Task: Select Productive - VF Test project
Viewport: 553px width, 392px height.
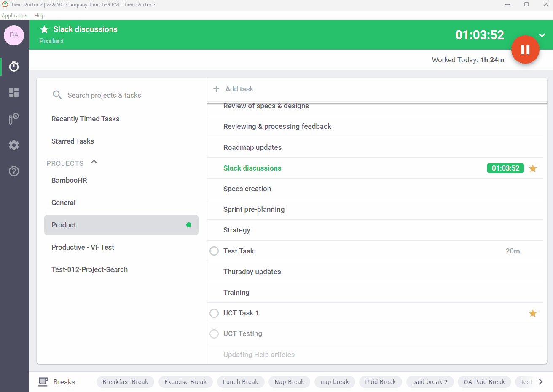Action: (121, 247)
